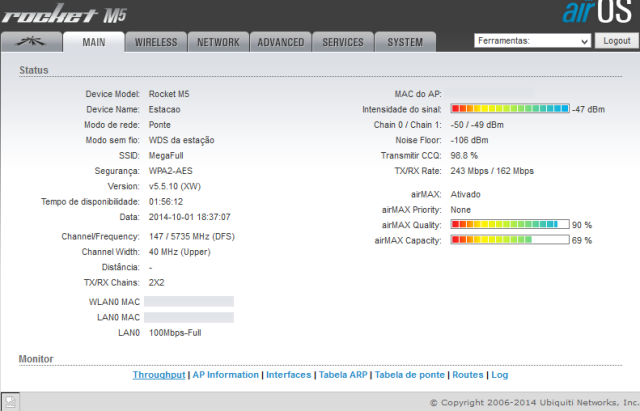
Task: Click the '2X2' TX/RX chains value
Action: [x=156, y=282]
